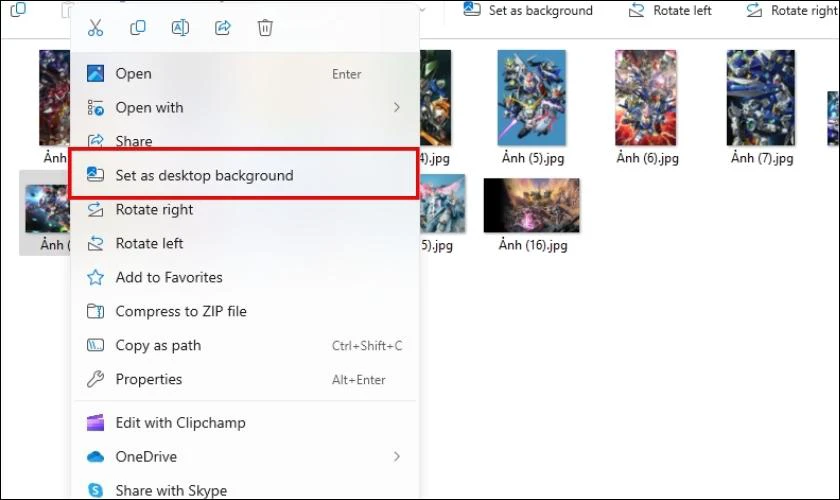Expand the Open with submenu arrow
This screenshot has width=840, height=500.
point(397,107)
